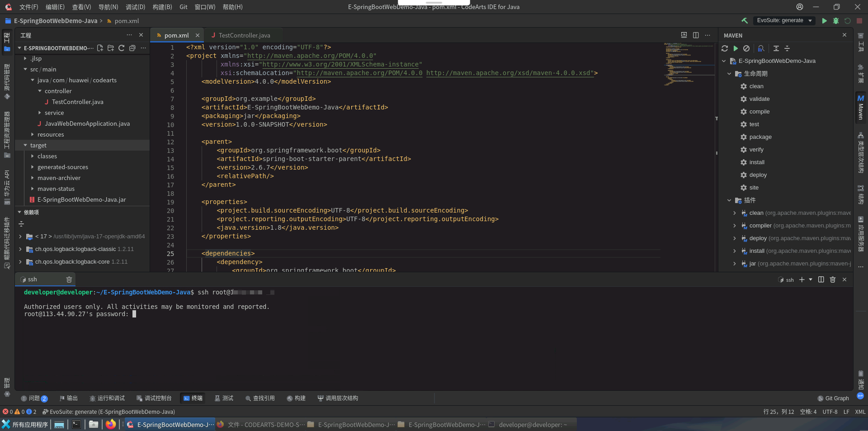868x431 pixels.
Task: Click pom.xml in the breadcrumb
Action: (127, 21)
